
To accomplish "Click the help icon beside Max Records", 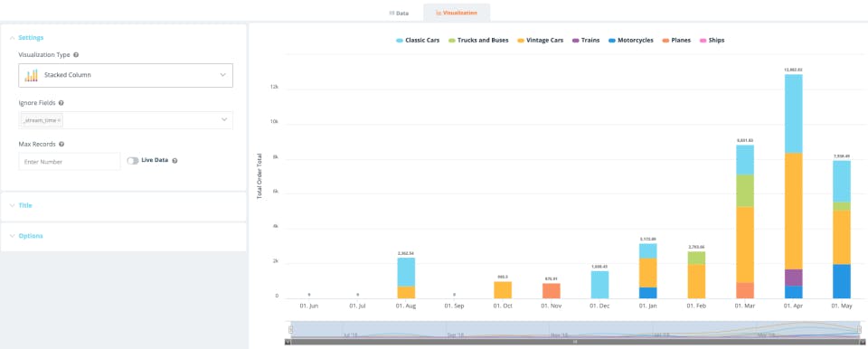I will [x=61, y=144].
